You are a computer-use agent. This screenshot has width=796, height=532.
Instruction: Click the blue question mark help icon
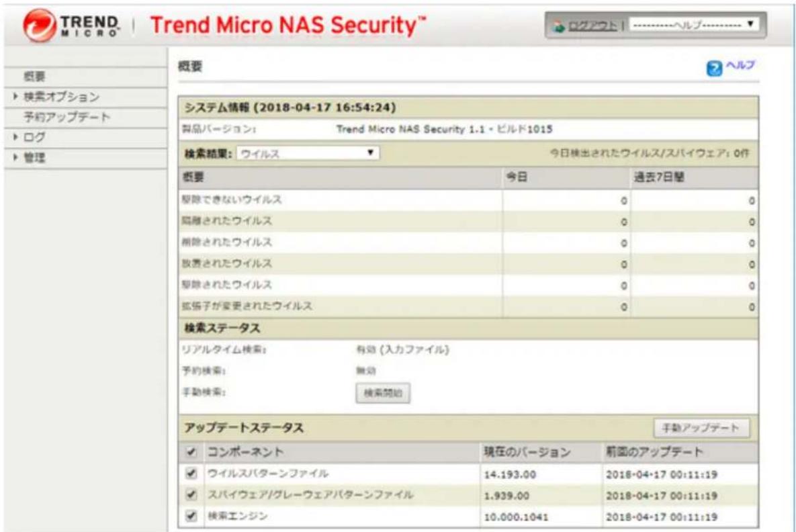714,68
